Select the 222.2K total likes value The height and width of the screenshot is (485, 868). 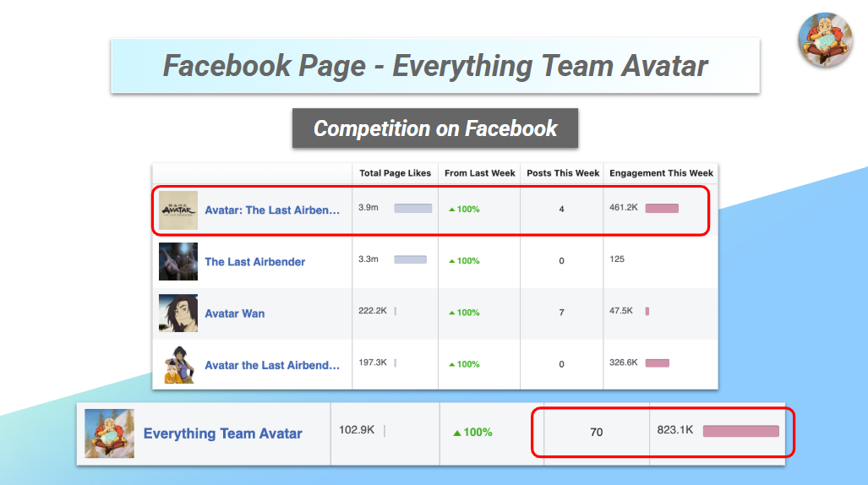pos(373,311)
